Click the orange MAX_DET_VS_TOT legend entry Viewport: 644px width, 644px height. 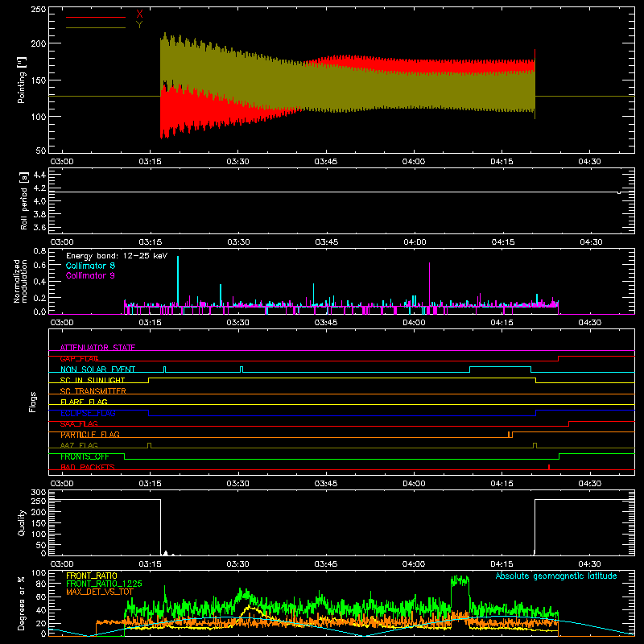point(100,592)
